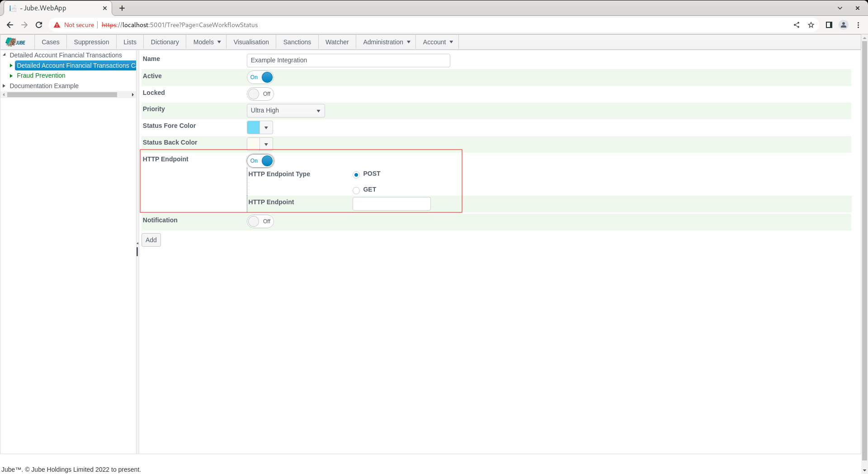The image size is (868, 474).
Task: Click the Jube logo icon
Action: coord(15,42)
